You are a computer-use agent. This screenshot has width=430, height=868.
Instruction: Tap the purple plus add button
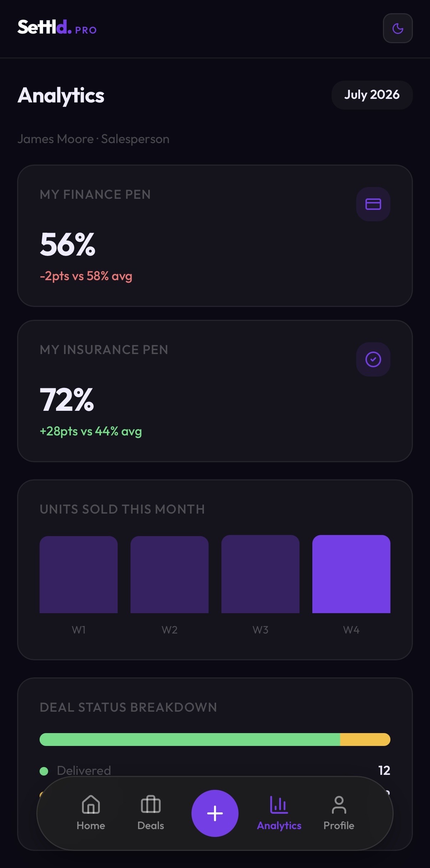pos(215,813)
